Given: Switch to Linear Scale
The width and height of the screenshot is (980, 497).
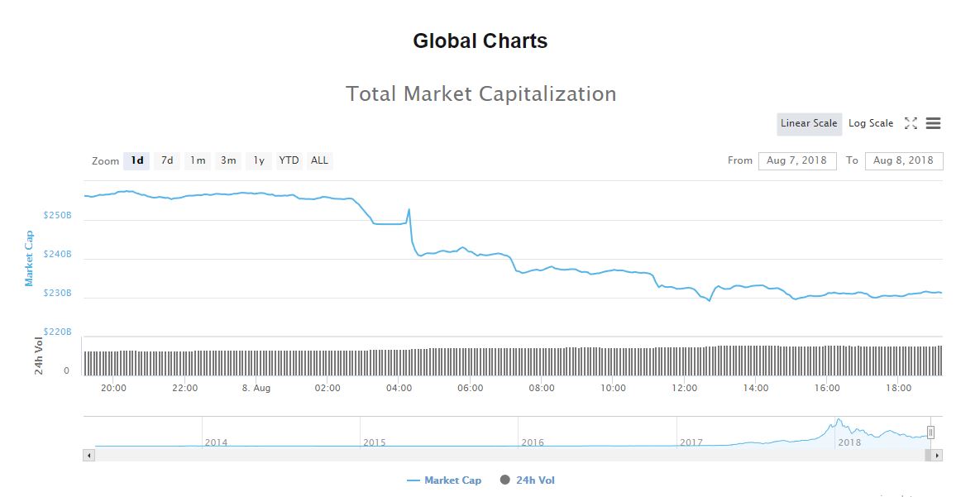Looking at the screenshot, I should [x=809, y=123].
